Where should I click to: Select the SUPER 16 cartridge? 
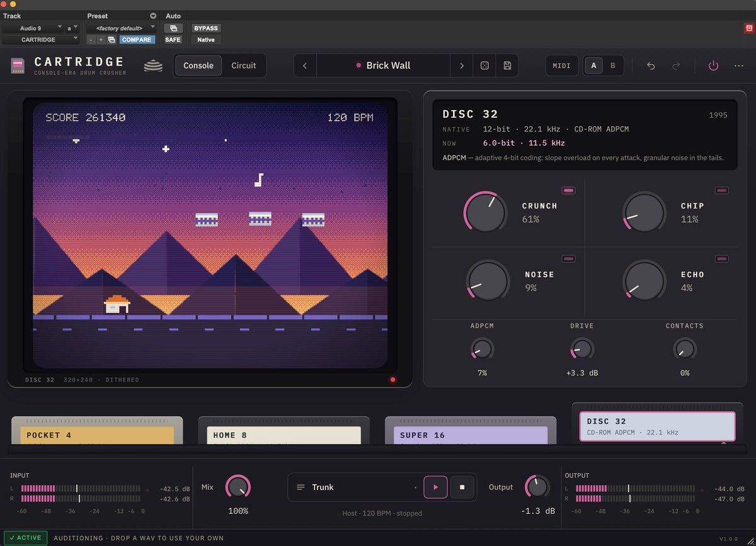471,431
